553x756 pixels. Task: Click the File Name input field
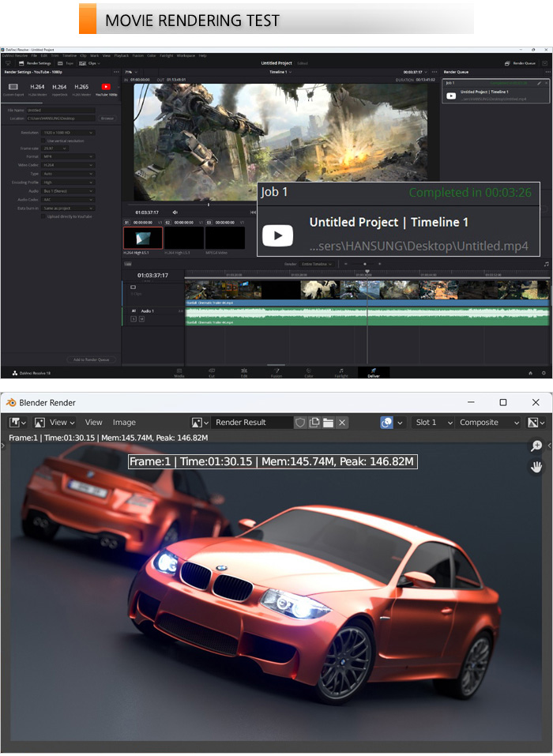point(61,111)
